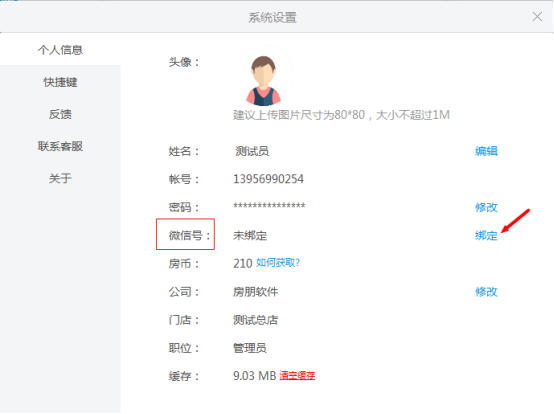This screenshot has height=414, width=554.
Task: Close the 系统设置 dialog with the X
Action: [x=537, y=16]
